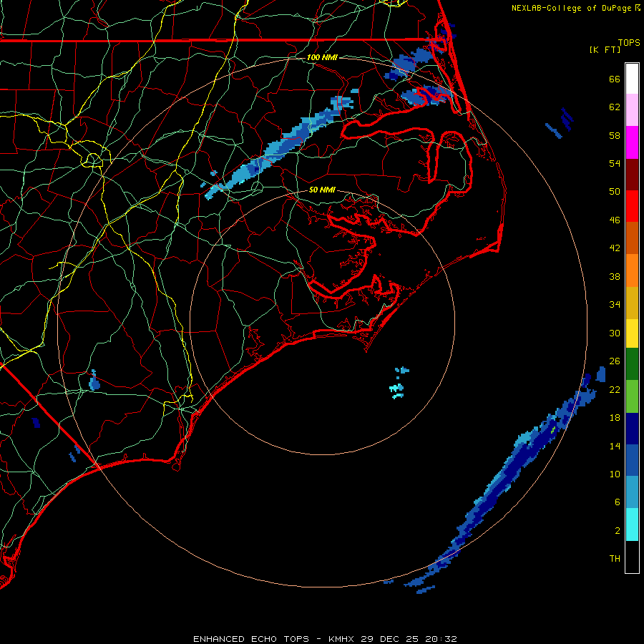Click the black TH threshold legend swatch
Image resolution: width=644 pixels, height=644 pixels.
(x=632, y=557)
